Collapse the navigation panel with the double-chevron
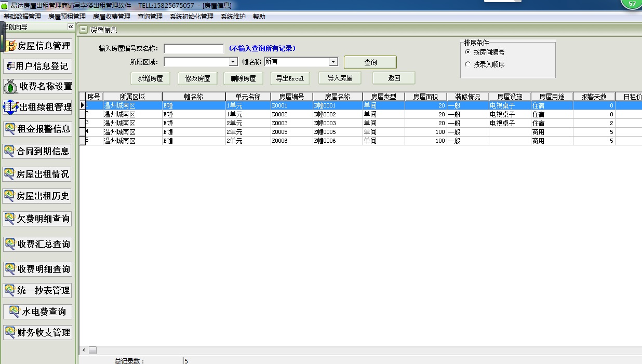The image size is (642, 364). (x=71, y=27)
